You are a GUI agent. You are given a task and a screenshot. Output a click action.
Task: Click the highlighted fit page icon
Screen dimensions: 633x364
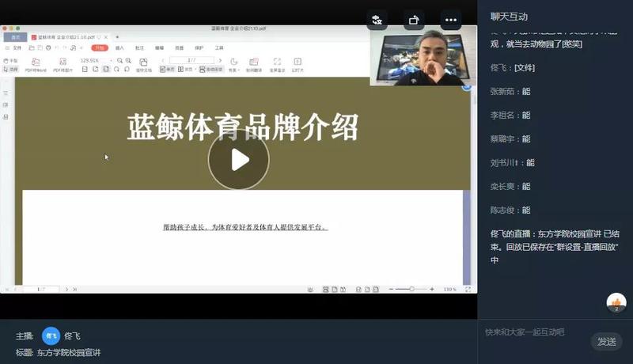106,70
